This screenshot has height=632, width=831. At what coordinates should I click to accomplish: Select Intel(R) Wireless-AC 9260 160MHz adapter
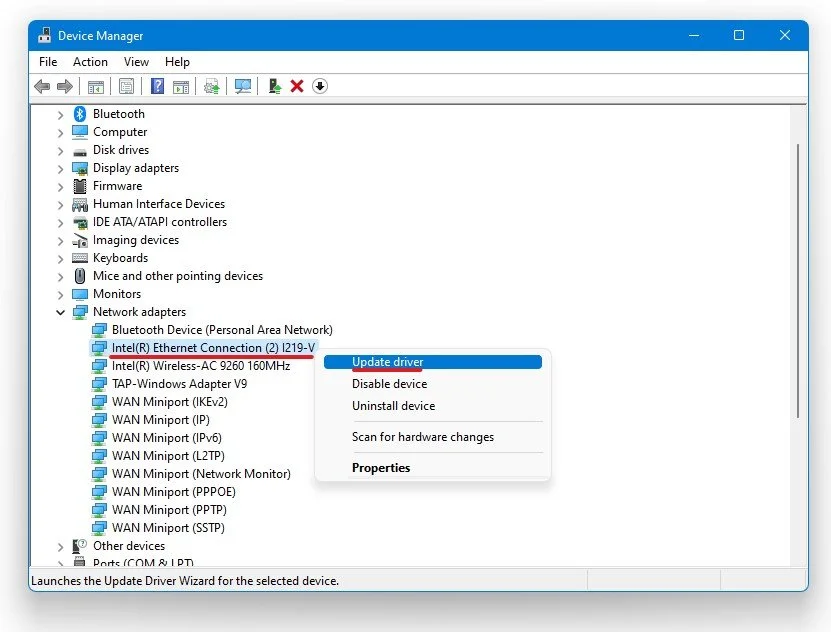201,366
